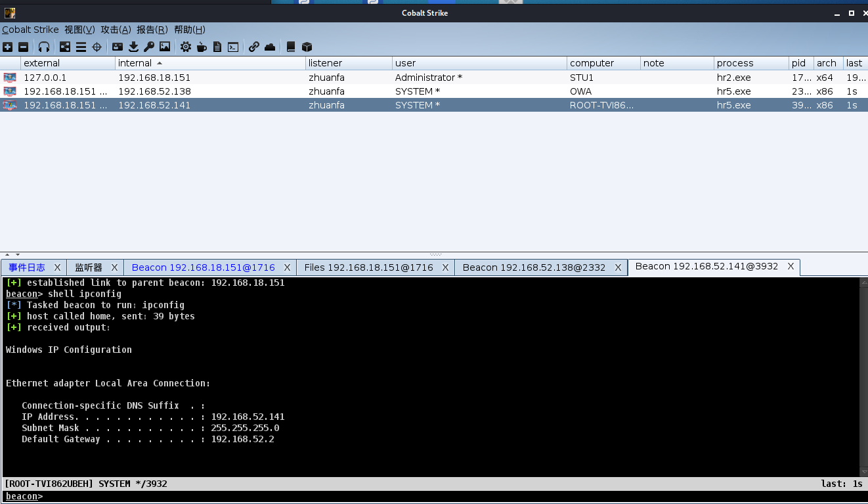This screenshot has width=868, height=504.
Task: Sort sessions by the note column header
Action: pos(677,63)
